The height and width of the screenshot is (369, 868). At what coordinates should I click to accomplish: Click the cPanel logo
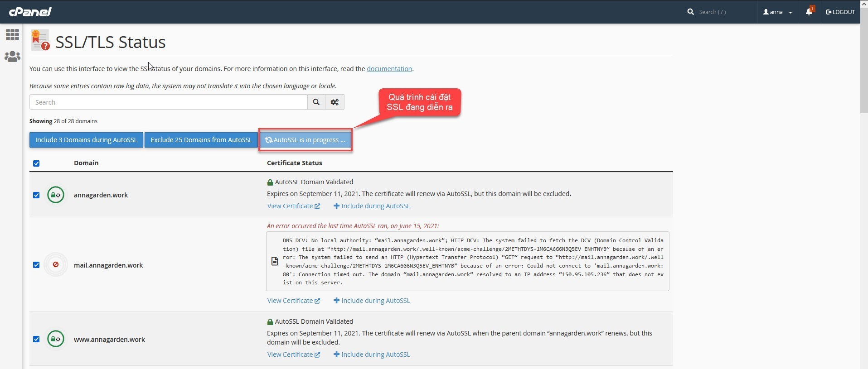(30, 12)
